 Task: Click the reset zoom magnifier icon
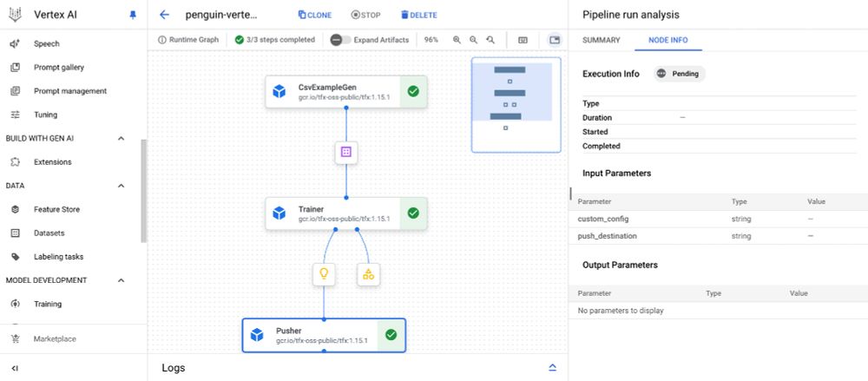coord(490,40)
